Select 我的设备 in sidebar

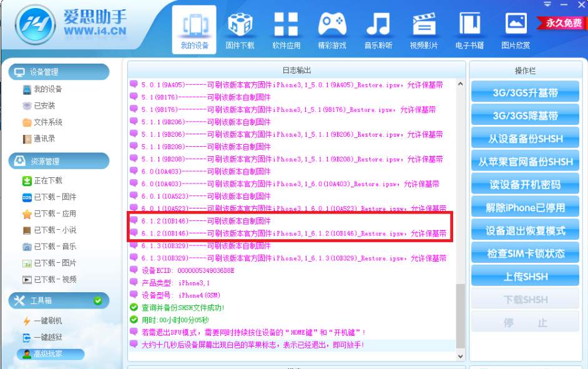coord(42,89)
